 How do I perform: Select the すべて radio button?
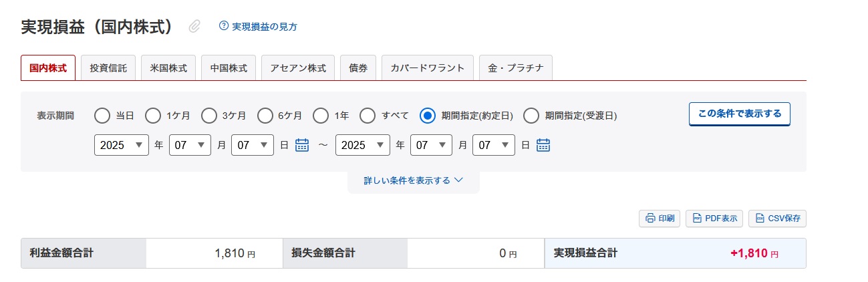pyautogui.click(x=368, y=116)
